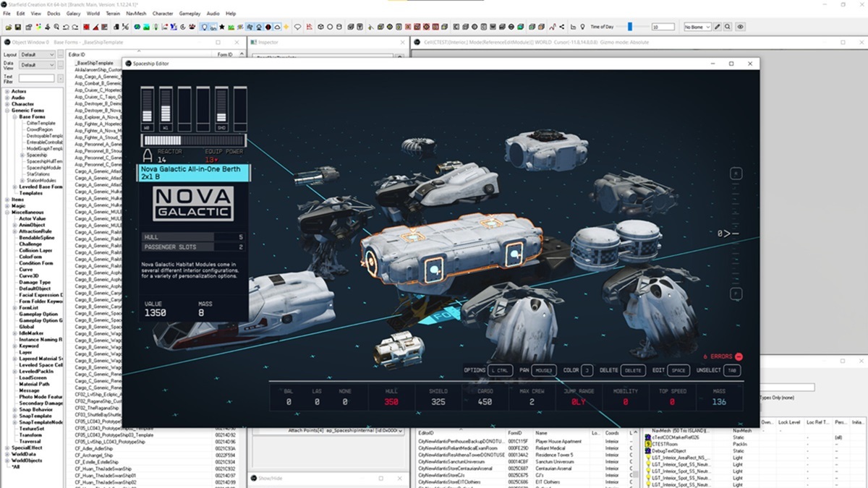Collapse the Miscellaneous tree node
The width and height of the screenshot is (868, 488).
pos(7,212)
